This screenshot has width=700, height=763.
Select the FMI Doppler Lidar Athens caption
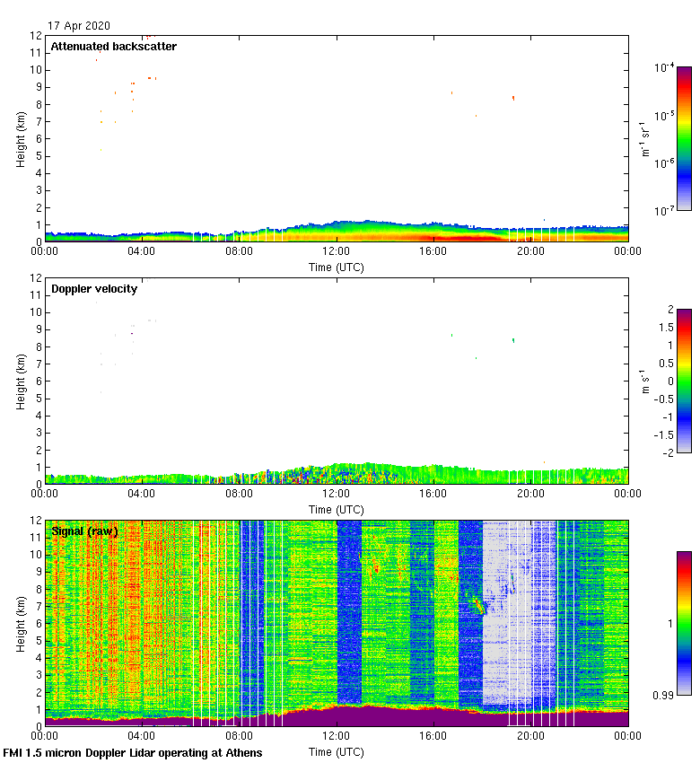point(133,752)
